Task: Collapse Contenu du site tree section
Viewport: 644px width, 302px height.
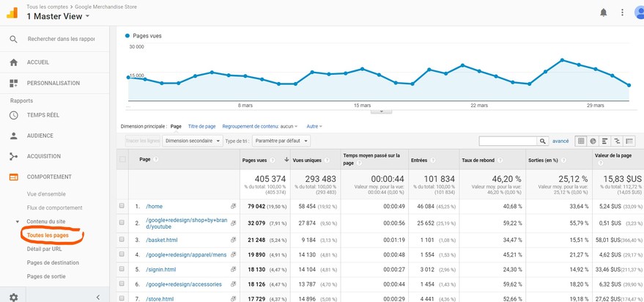Action: click(18, 221)
